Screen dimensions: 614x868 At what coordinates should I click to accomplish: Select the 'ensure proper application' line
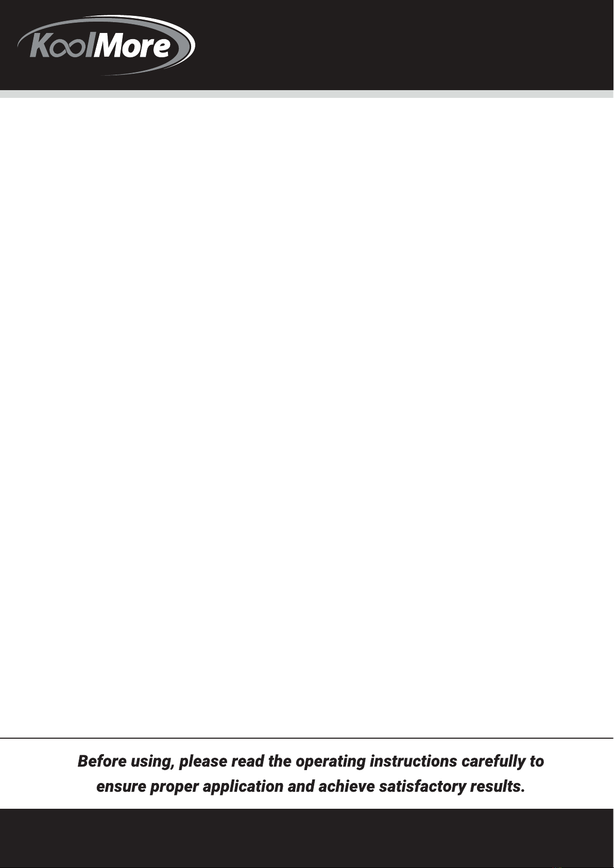[x=311, y=787]
